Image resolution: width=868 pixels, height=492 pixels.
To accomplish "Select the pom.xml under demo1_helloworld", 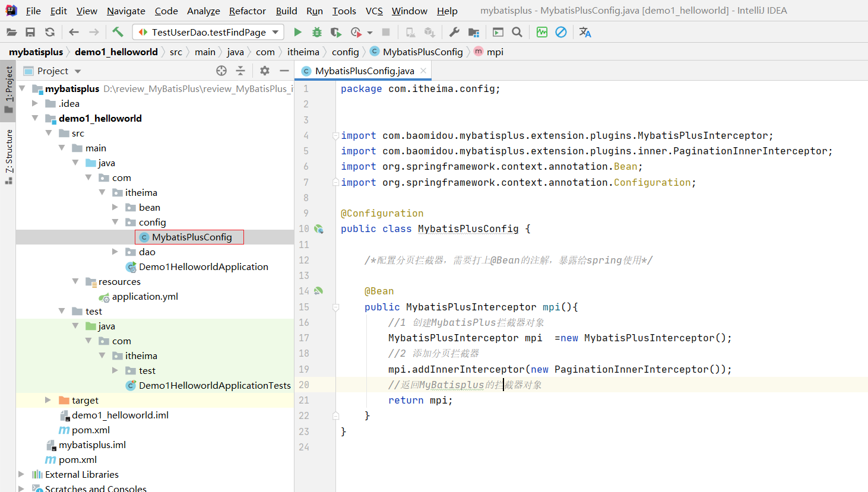I will 84,430.
